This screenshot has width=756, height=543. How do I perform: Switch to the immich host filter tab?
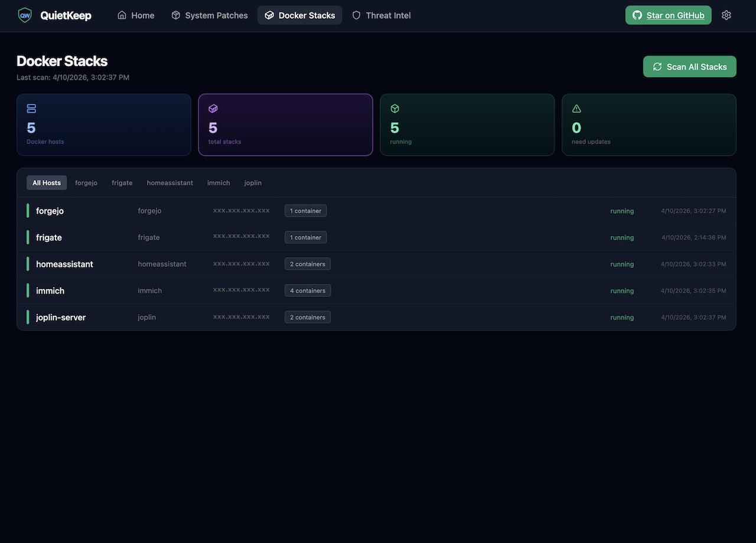coord(219,183)
